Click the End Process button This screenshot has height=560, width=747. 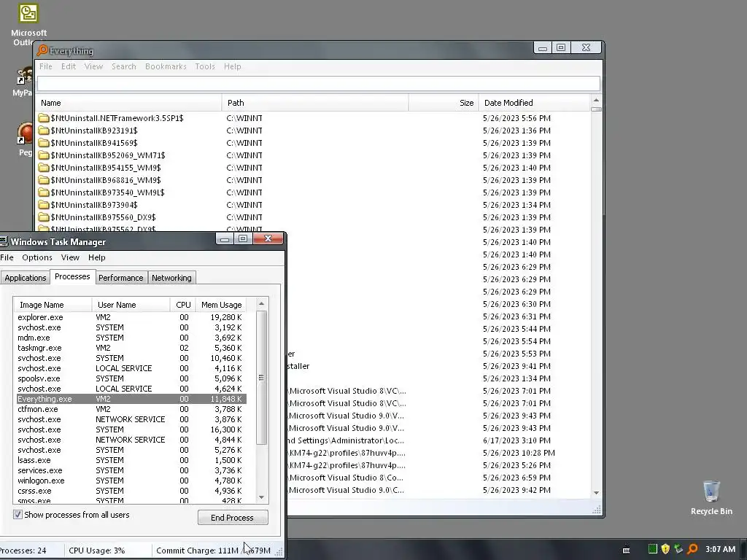point(233,517)
